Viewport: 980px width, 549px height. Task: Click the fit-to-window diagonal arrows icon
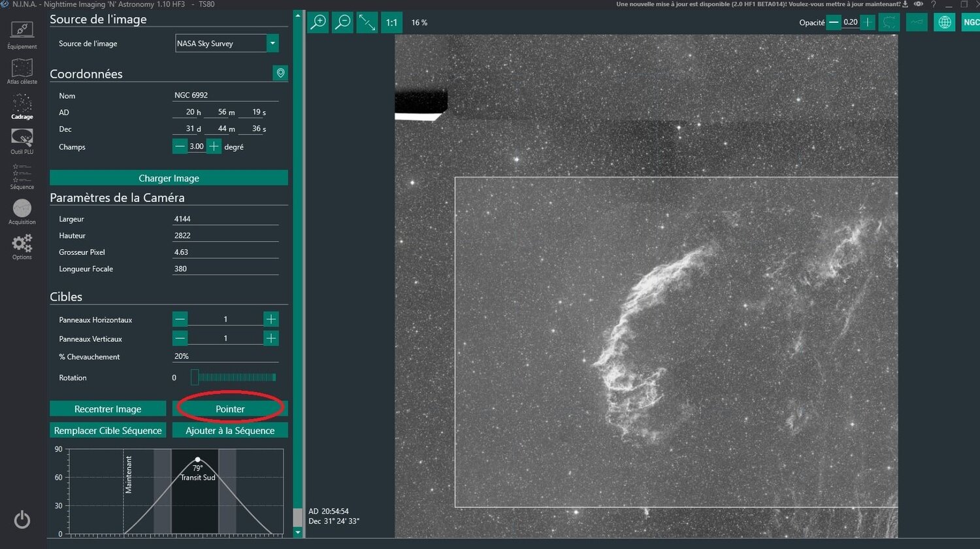point(367,22)
